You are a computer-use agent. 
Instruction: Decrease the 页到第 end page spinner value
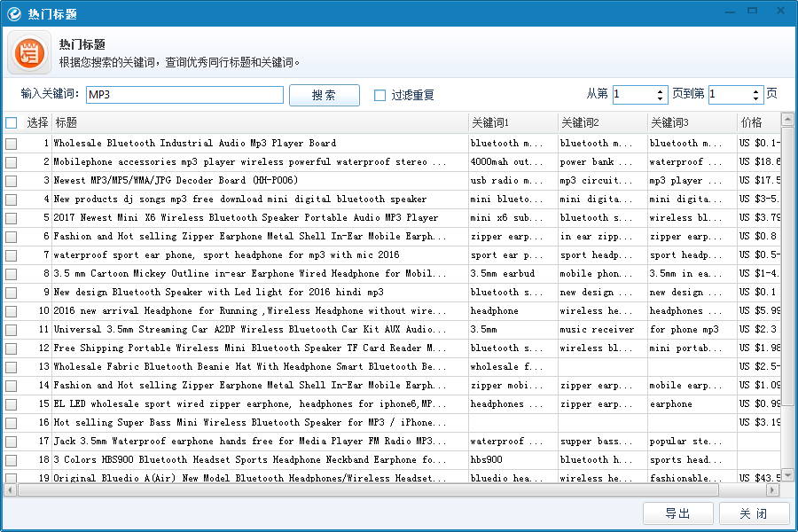(756, 99)
